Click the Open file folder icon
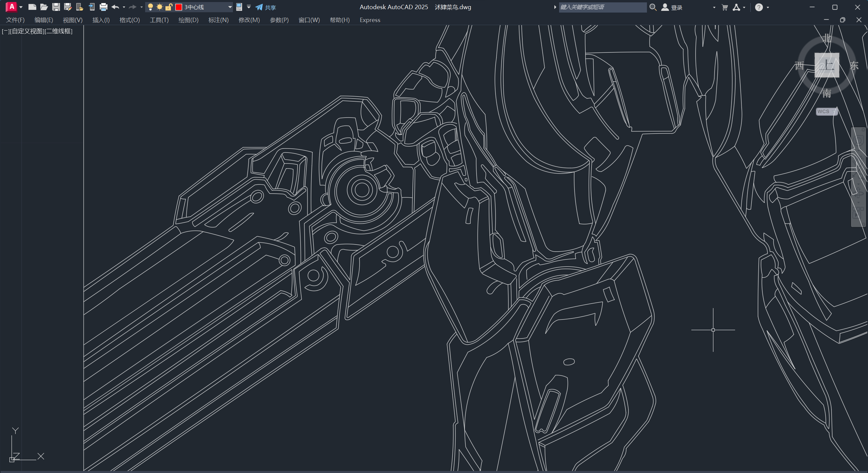Viewport: 868px width, 473px height. [x=44, y=7]
